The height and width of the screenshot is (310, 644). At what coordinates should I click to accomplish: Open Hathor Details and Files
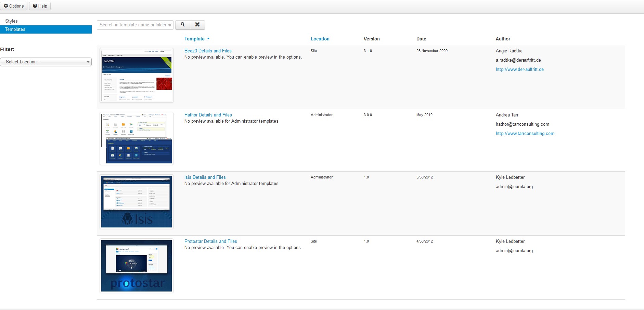coord(208,115)
